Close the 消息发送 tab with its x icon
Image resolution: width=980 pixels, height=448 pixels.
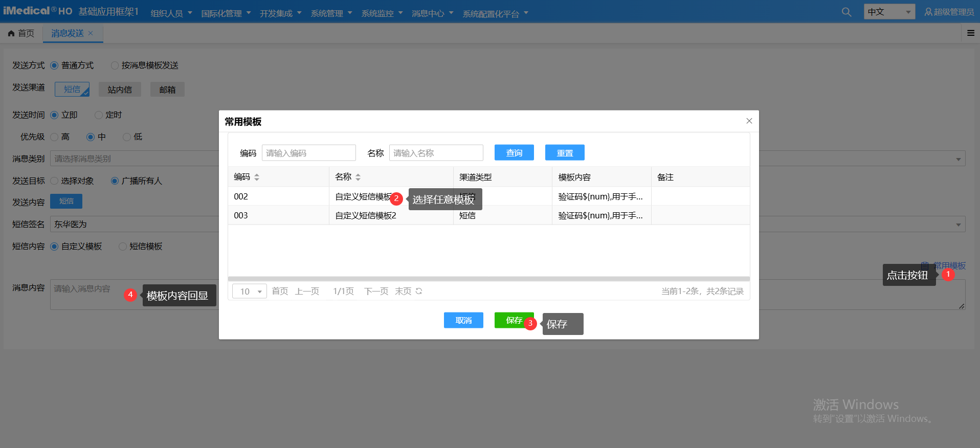(91, 33)
